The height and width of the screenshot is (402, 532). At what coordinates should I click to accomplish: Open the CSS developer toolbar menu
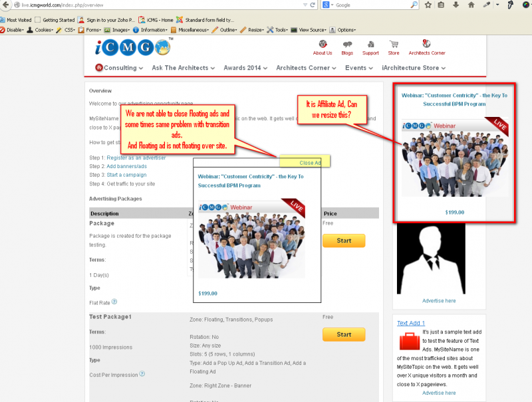point(65,30)
